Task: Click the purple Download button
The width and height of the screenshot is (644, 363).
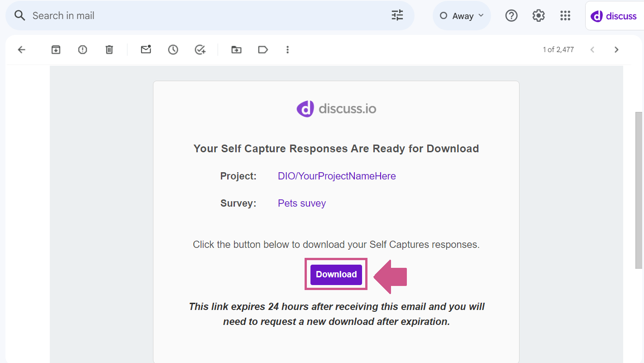Action: (x=336, y=275)
